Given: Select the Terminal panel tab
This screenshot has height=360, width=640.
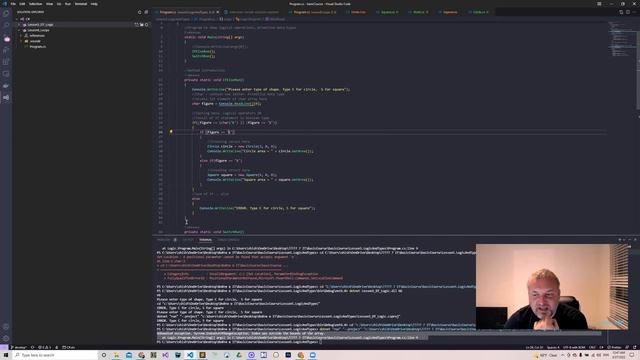Looking at the screenshot, I should (x=205, y=240).
